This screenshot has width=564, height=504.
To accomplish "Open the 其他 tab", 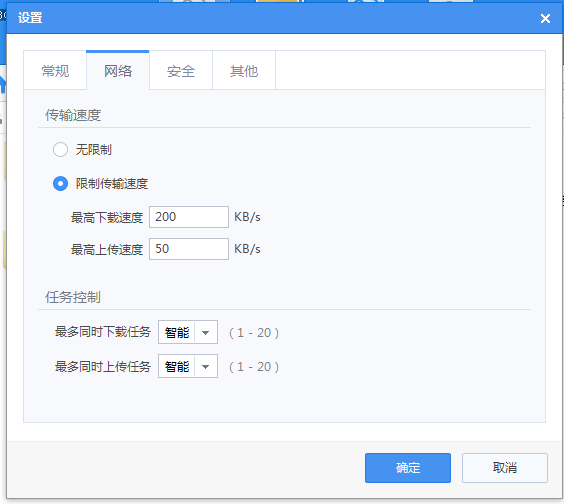I will [244, 71].
